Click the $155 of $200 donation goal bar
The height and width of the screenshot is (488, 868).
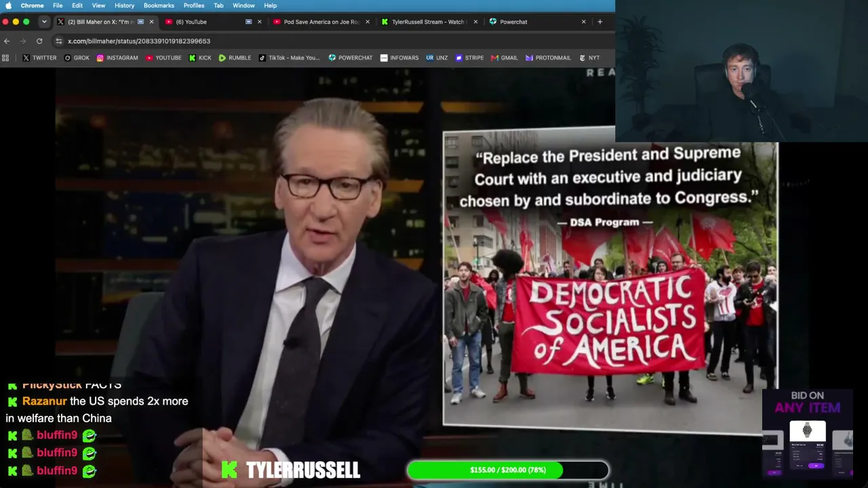(x=508, y=470)
